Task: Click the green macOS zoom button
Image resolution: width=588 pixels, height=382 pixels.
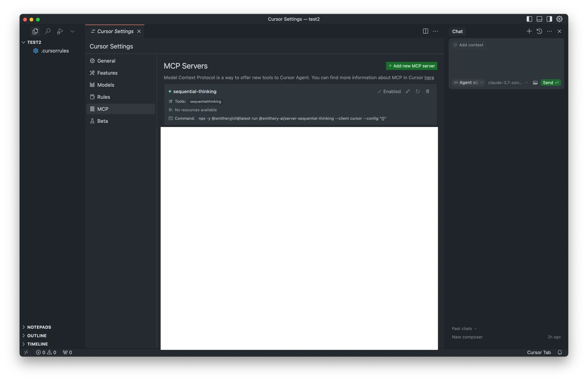Action: pos(38,20)
